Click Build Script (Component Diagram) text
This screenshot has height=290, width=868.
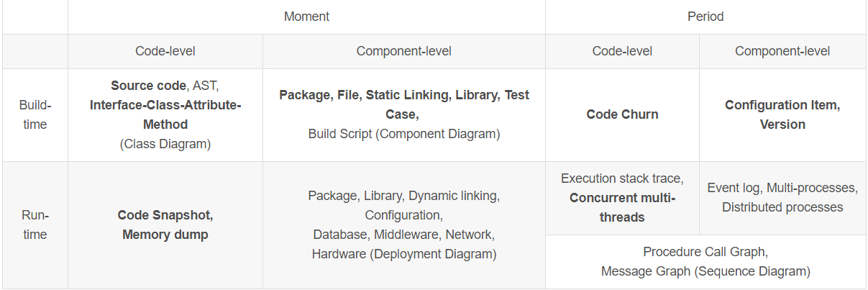404,134
